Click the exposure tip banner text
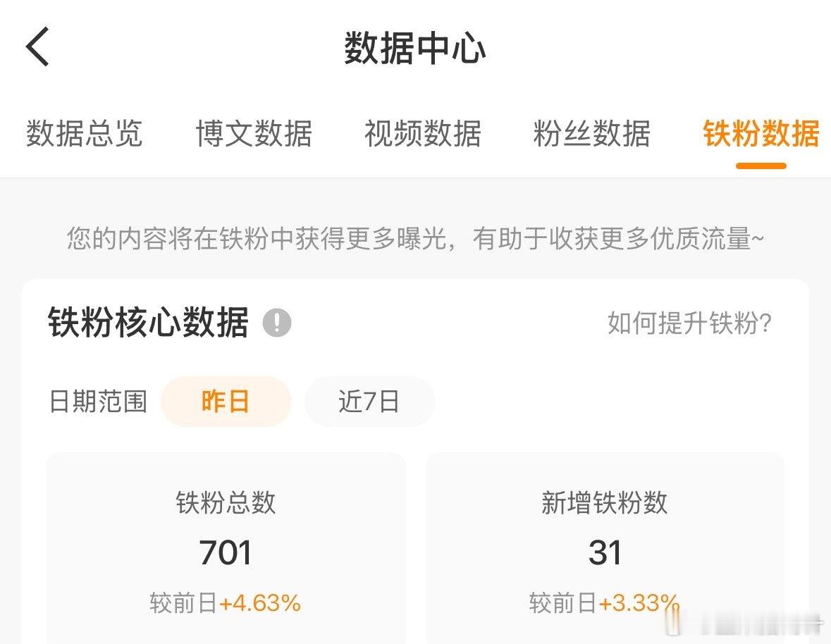Image resolution: width=831 pixels, height=644 pixels. 416,240
